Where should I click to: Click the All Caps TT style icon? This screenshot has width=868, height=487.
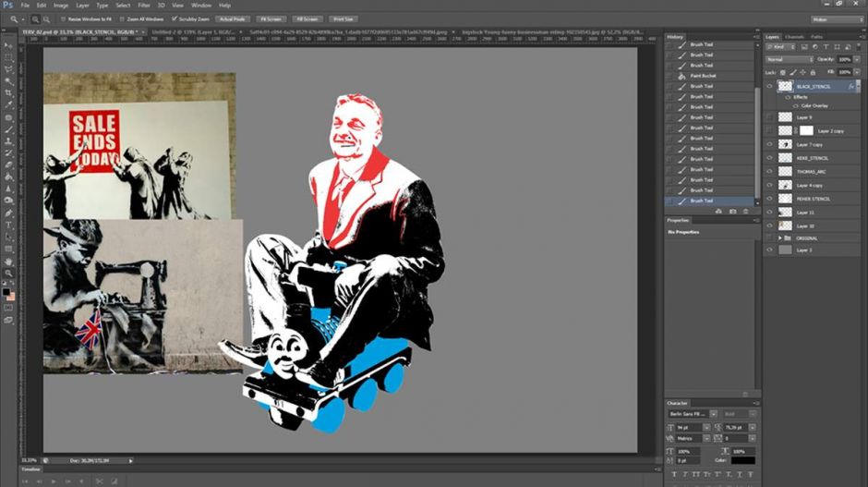(x=696, y=474)
